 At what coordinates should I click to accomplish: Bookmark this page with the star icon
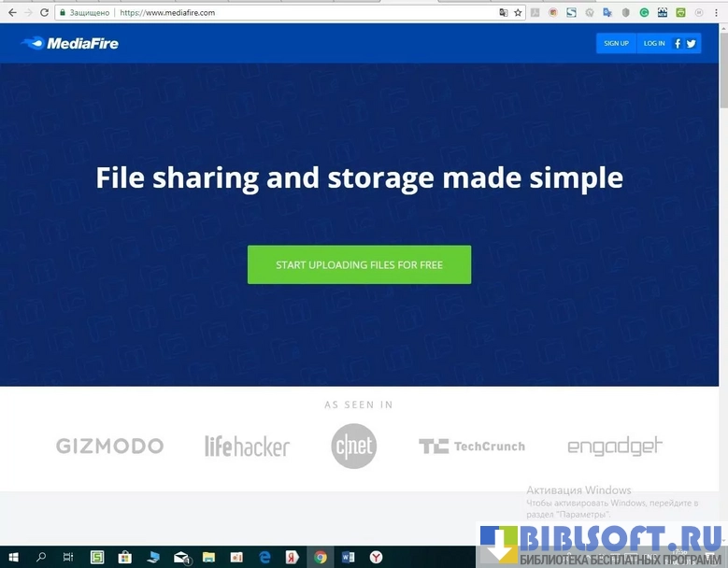click(x=518, y=13)
